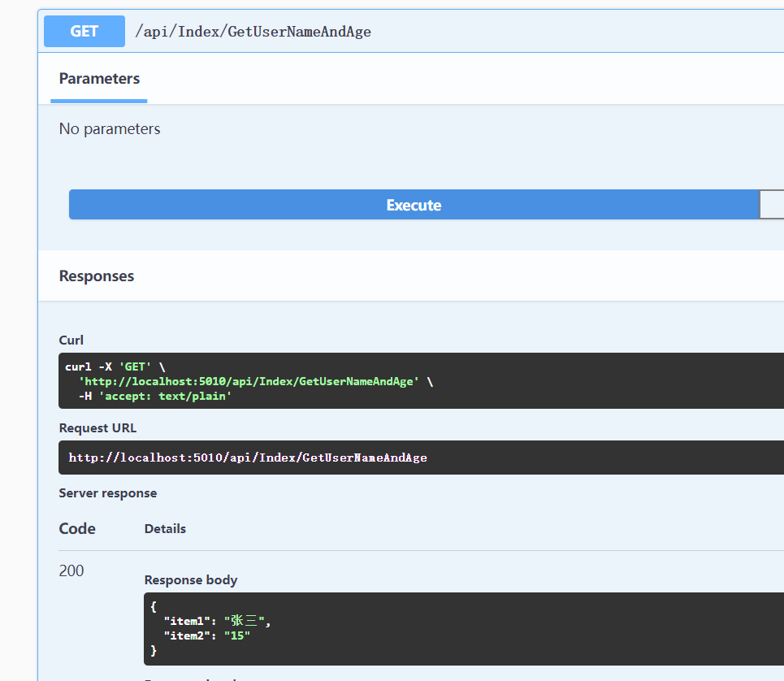Viewport: 784px width, 681px height.
Task: Click the Server response heading
Action: click(108, 492)
